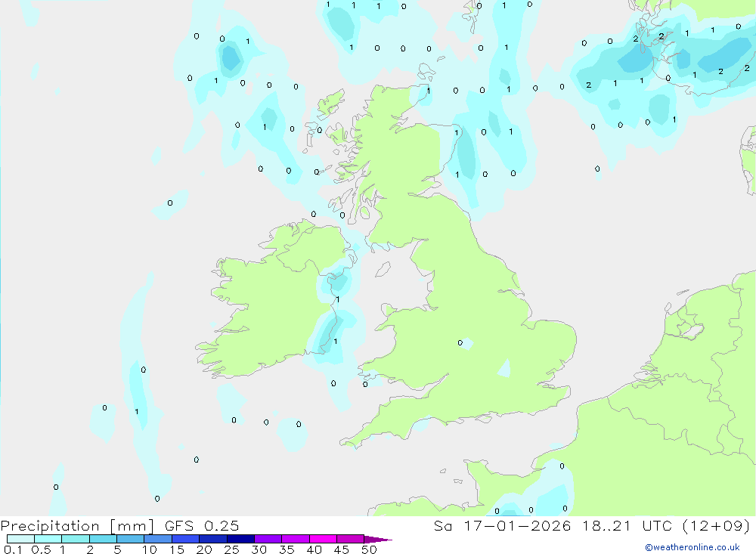Screen dimensions: 756x554
Task: Click the "Sa 17-01-2026" date text
Action: (x=503, y=525)
